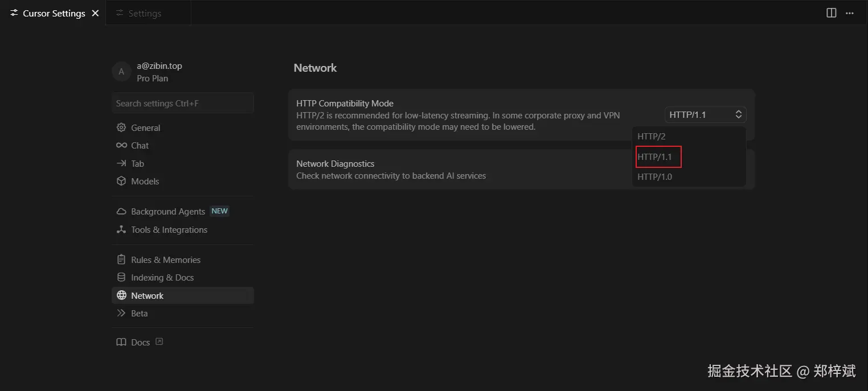Click the double chevron icon for Beta
868x391 pixels.
tap(121, 313)
